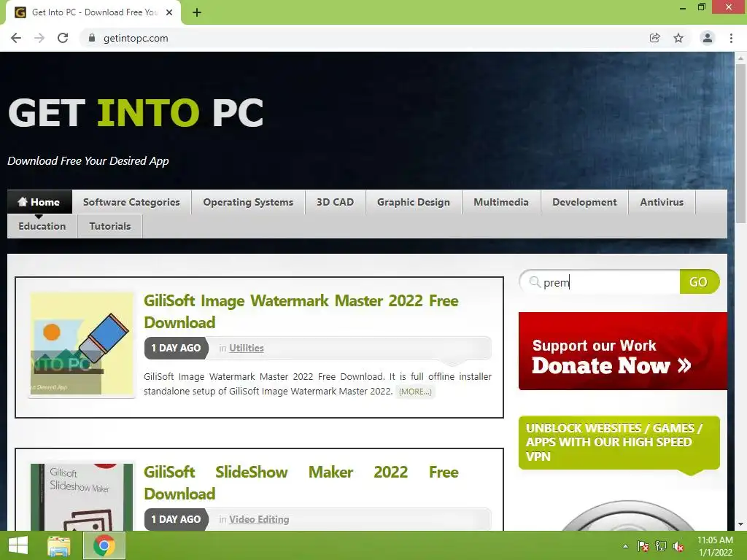Click the taskbar clock showing 11:05 AM

coord(715,546)
